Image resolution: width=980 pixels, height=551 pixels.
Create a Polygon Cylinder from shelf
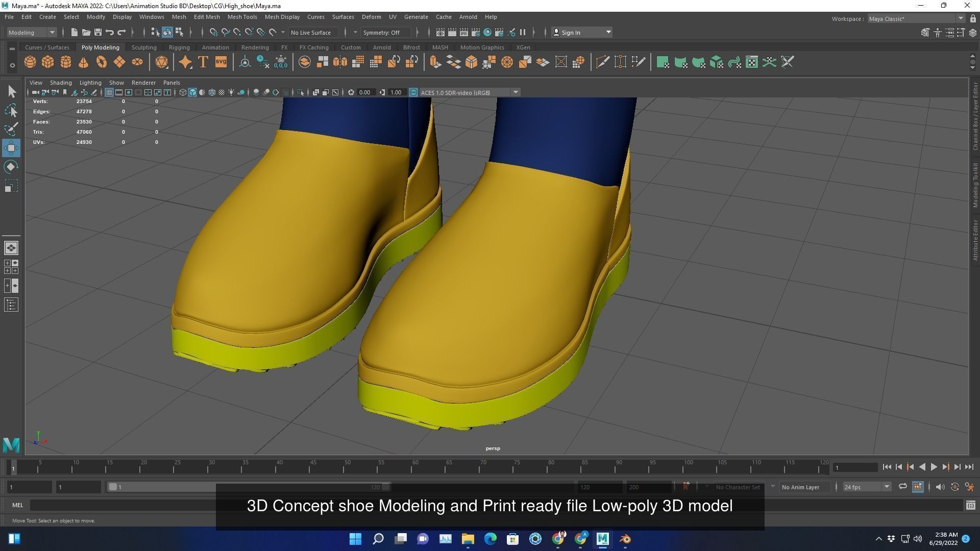point(66,62)
